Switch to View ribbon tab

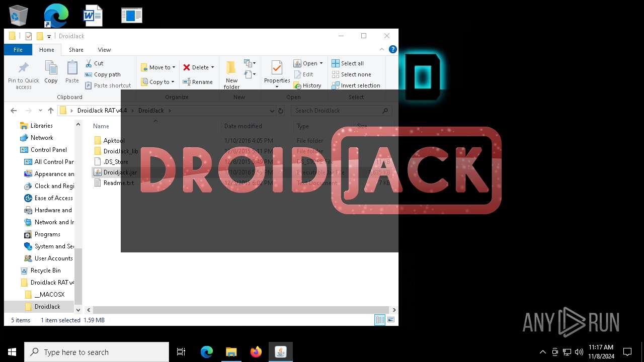104,50
